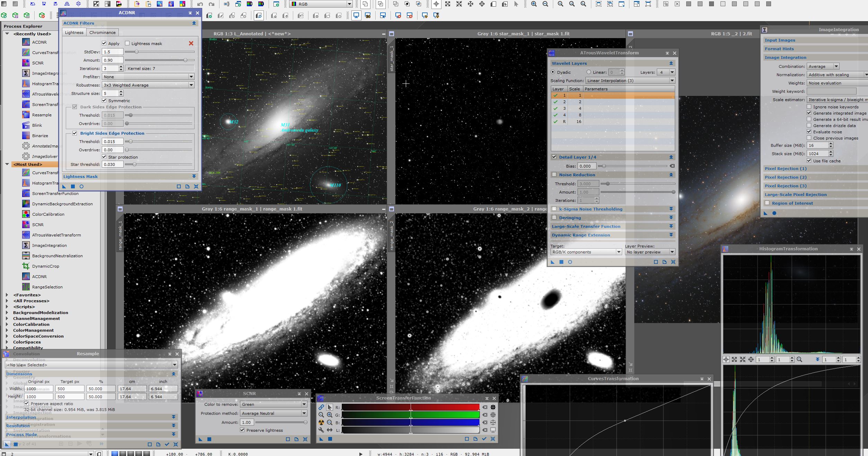Click zoom in magnifier in top toolbar
868x456 pixels.
coord(534,4)
